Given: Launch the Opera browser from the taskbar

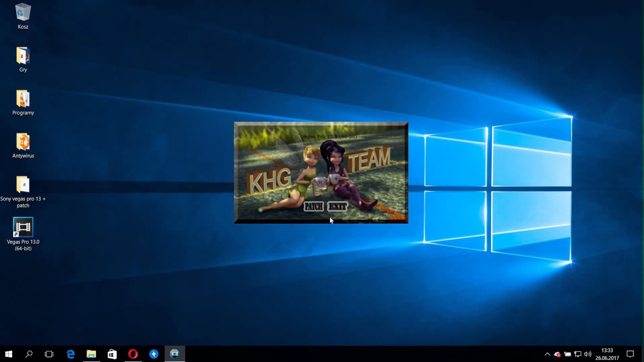Looking at the screenshot, I should (x=133, y=354).
